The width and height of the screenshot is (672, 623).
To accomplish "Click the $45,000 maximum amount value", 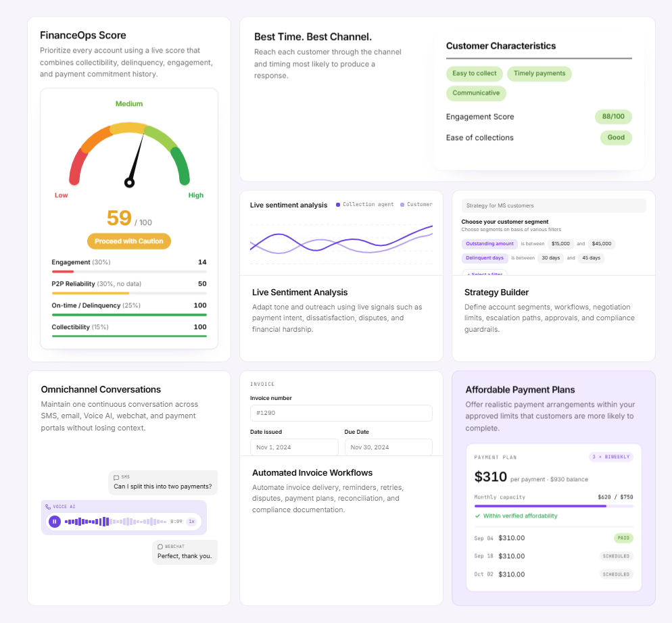I will click(602, 244).
